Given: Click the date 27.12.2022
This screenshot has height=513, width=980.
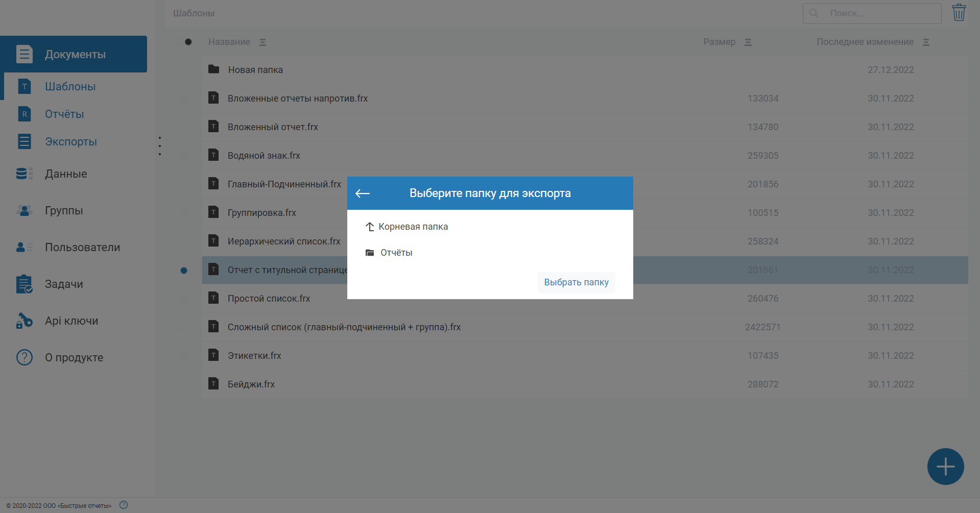Looking at the screenshot, I should (x=891, y=70).
